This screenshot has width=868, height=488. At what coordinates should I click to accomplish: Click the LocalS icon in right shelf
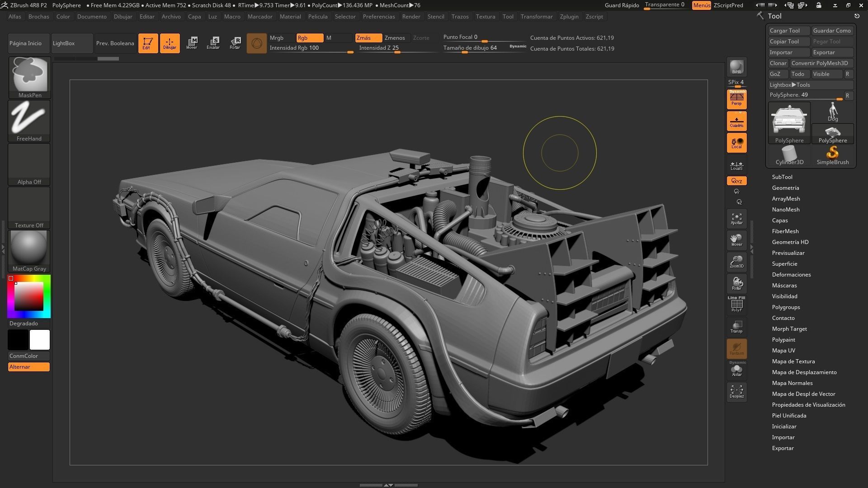(736, 165)
